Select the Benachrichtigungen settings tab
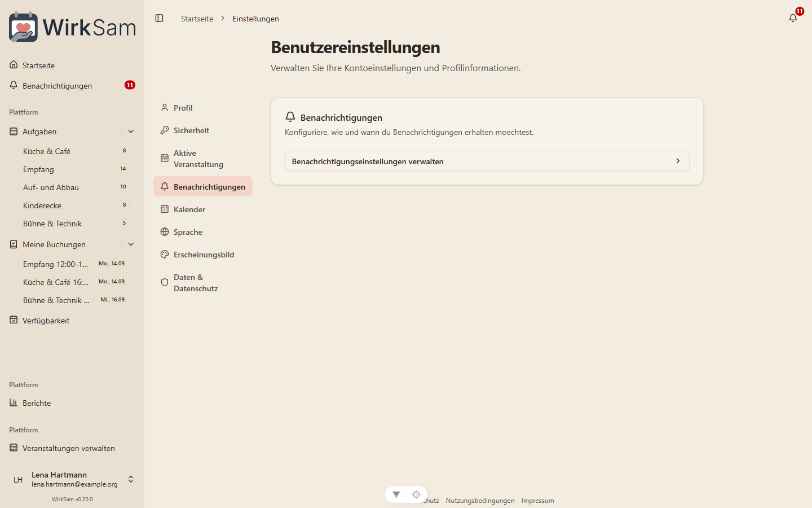This screenshot has height=508, width=812. [x=203, y=187]
